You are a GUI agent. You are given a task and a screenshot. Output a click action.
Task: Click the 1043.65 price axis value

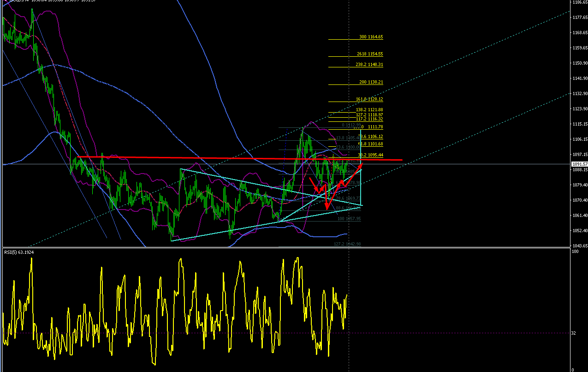pos(580,246)
